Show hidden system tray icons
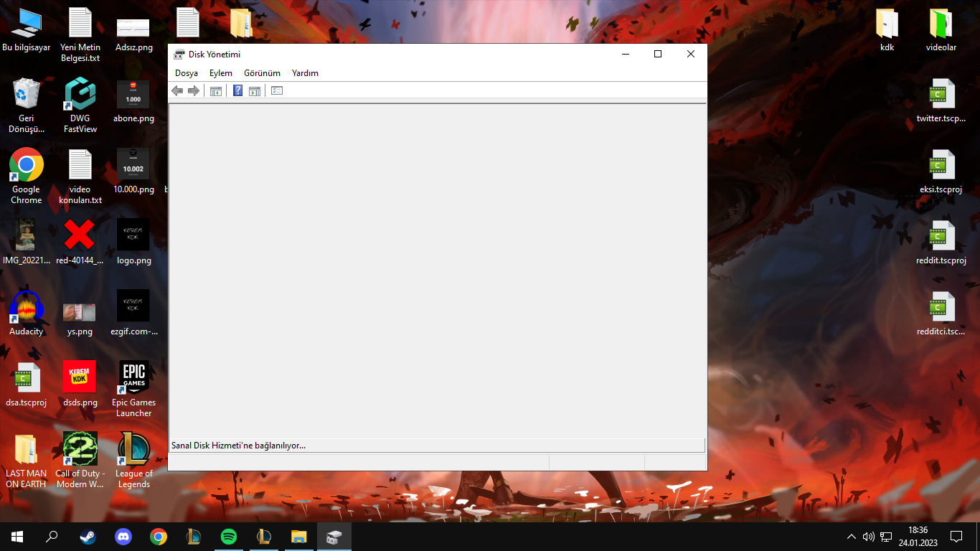The width and height of the screenshot is (980, 551). click(x=852, y=537)
